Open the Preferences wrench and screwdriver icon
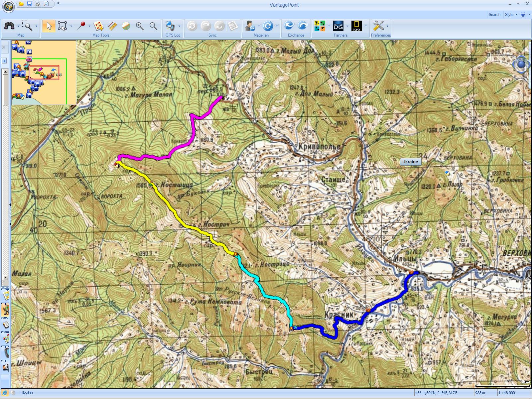The height and width of the screenshot is (399, 532). 378,26
